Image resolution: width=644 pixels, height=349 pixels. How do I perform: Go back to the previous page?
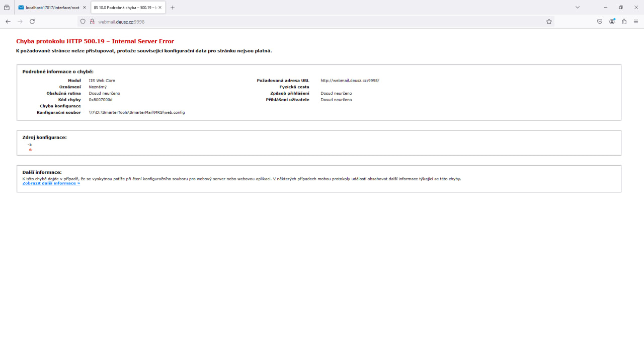coord(8,22)
